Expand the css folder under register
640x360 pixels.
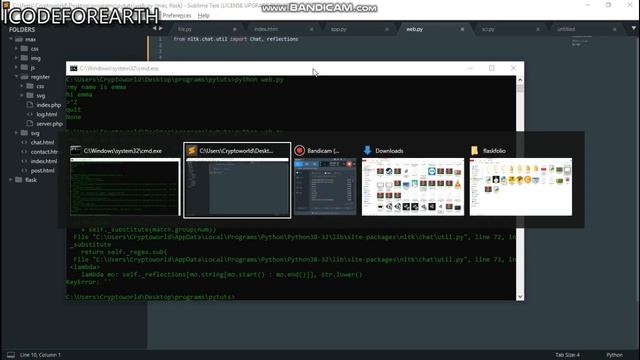22,86
